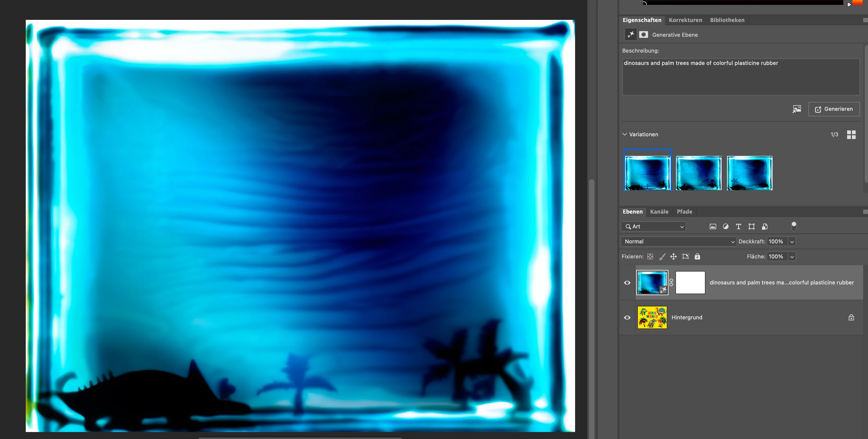
Task: Click shape layer filter icon
Action: click(751, 226)
